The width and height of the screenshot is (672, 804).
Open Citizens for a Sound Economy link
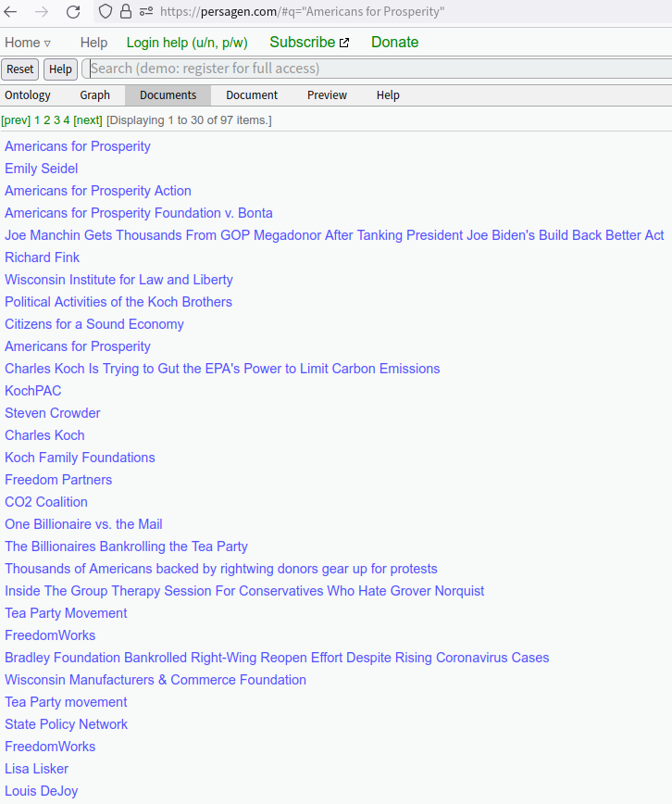click(x=94, y=324)
